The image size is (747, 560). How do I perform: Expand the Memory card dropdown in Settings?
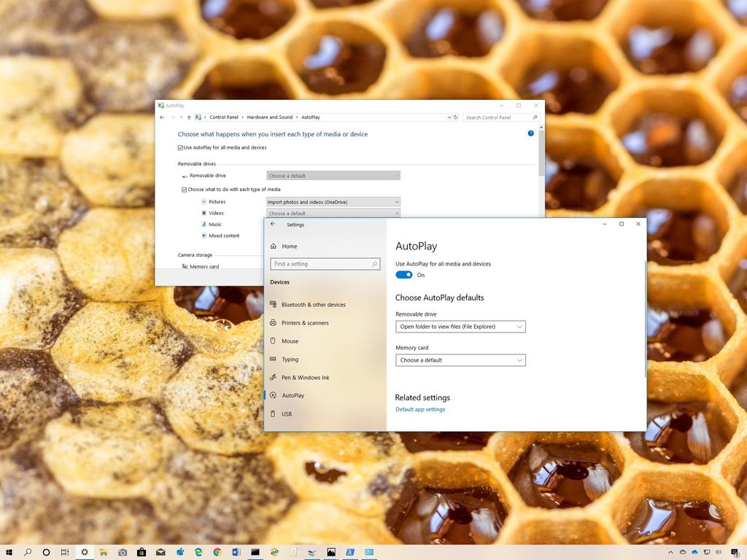click(x=460, y=360)
